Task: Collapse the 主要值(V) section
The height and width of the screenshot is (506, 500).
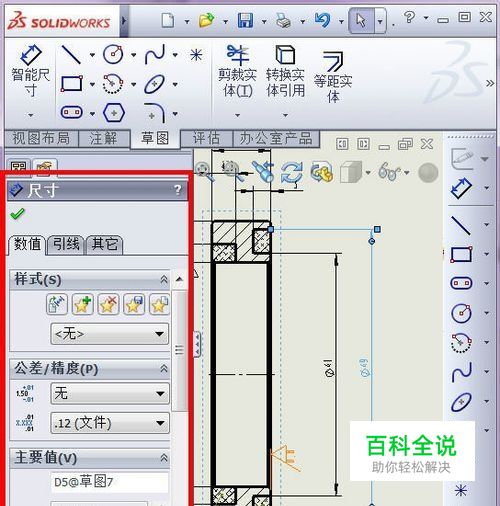Action: point(164,458)
